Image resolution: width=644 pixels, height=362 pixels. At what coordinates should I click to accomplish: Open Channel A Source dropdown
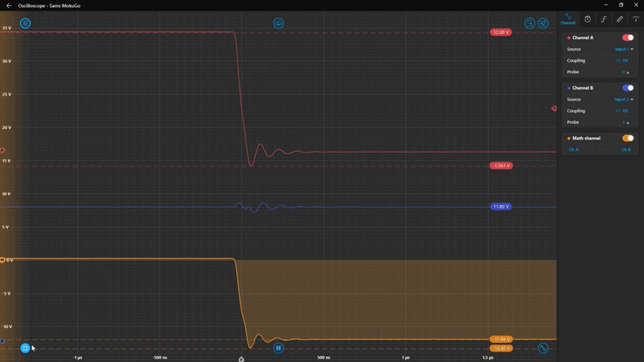tap(624, 50)
